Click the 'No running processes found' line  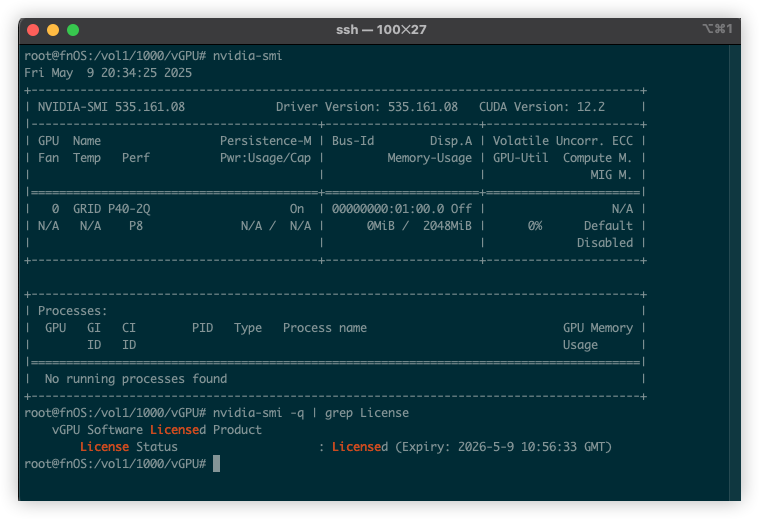pyautogui.click(x=136, y=379)
